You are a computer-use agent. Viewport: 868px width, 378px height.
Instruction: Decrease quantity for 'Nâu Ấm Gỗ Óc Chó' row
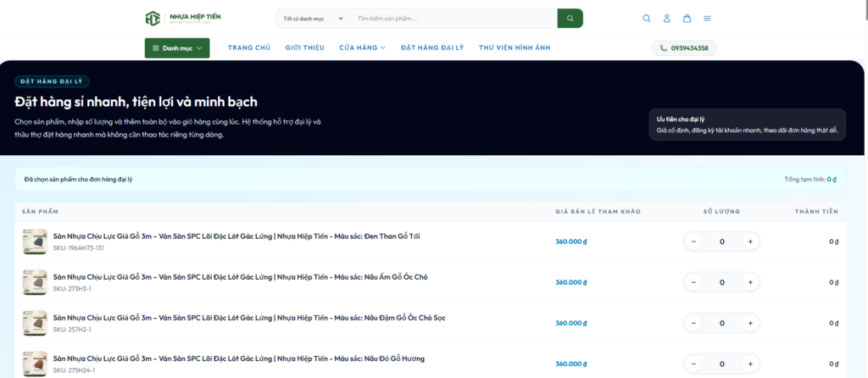click(x=693, y=282)
